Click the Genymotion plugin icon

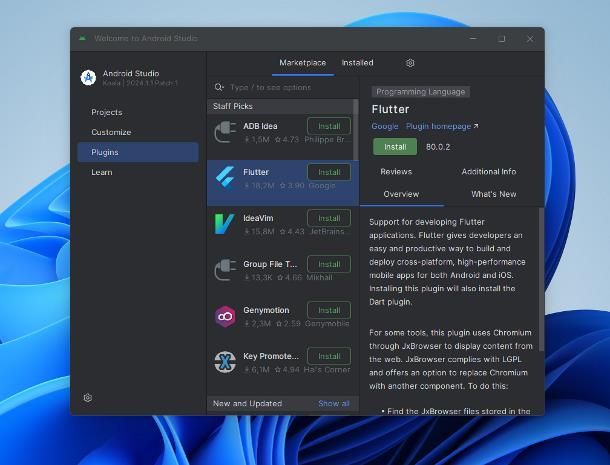pyautogui.click(x=225, y=316)
